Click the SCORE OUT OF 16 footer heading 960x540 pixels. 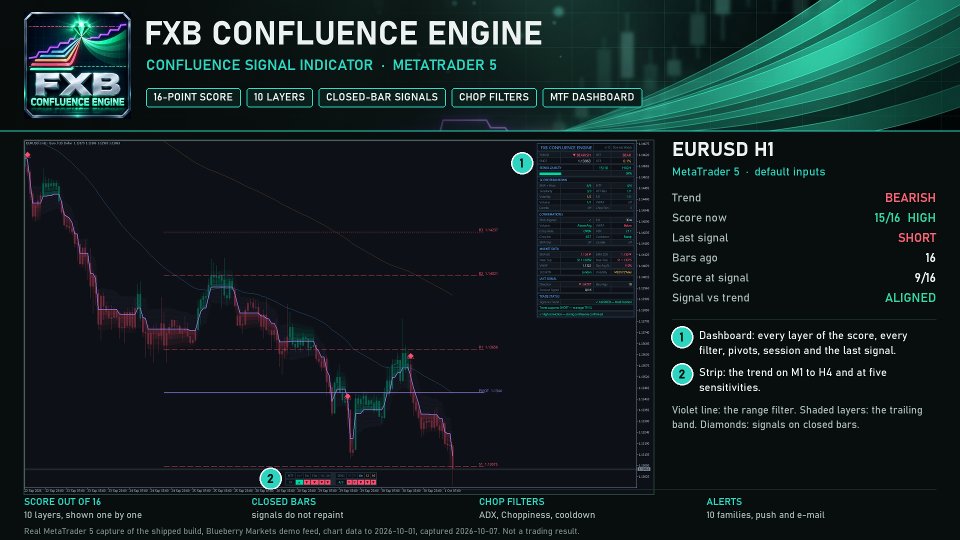click(62, 501)
